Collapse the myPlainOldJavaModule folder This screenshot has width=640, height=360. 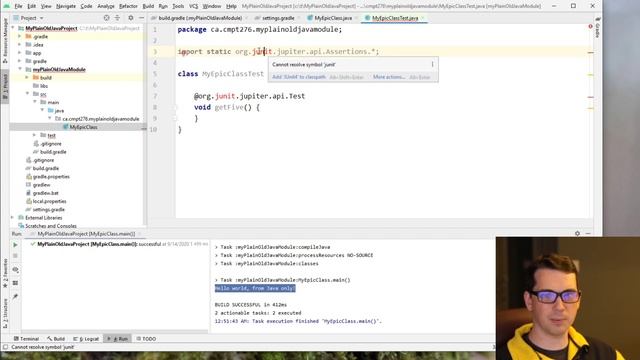point(20,69)
